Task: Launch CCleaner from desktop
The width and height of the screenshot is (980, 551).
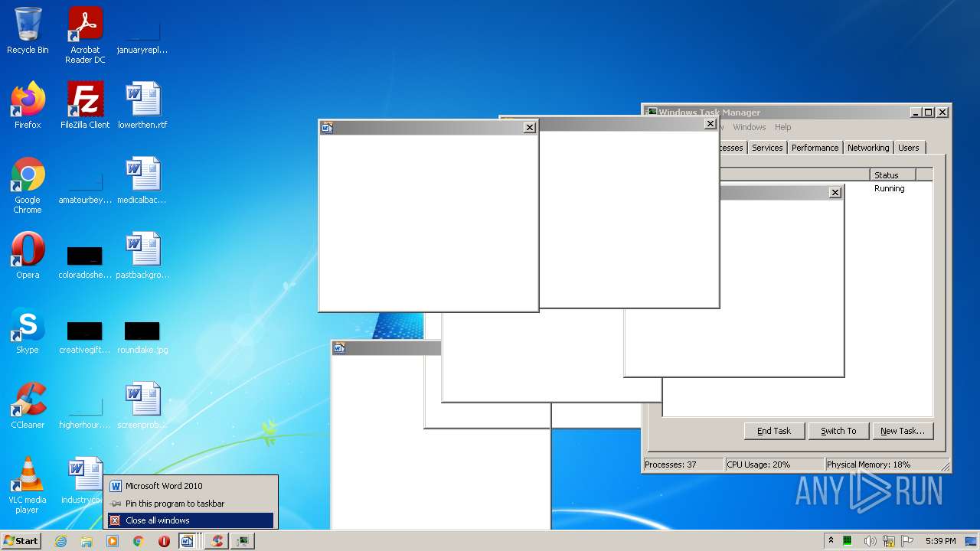Action: pos(28,406)
